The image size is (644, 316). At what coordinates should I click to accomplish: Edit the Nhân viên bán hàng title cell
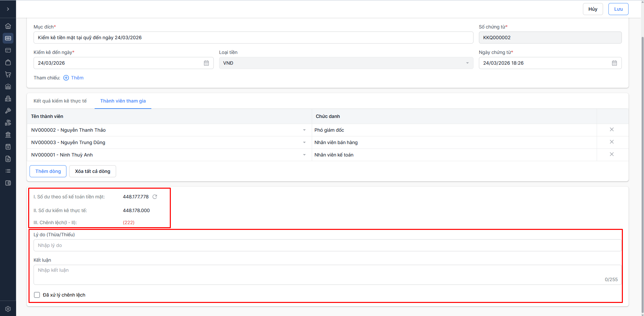[x=454, y=142]
